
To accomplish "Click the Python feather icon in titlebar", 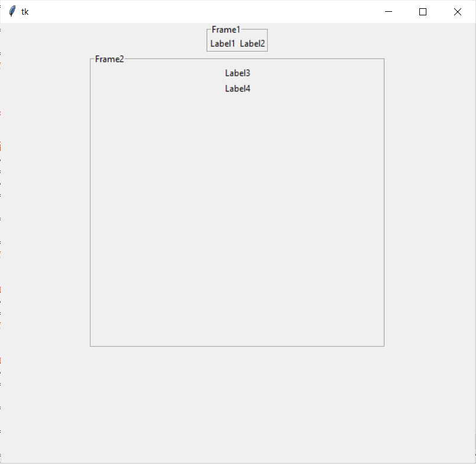I will pyautogui.click(x=12, y=11).
